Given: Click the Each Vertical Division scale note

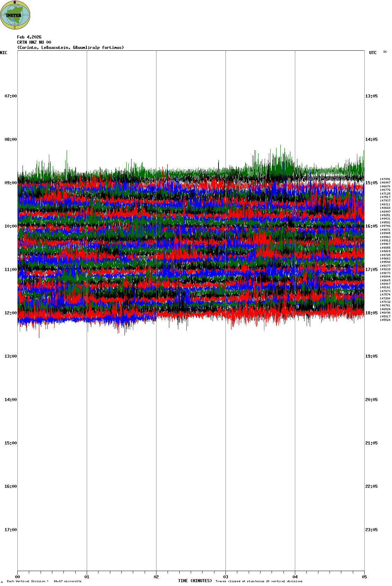Looking at the screenshot, I should click(x=44, y=581).
